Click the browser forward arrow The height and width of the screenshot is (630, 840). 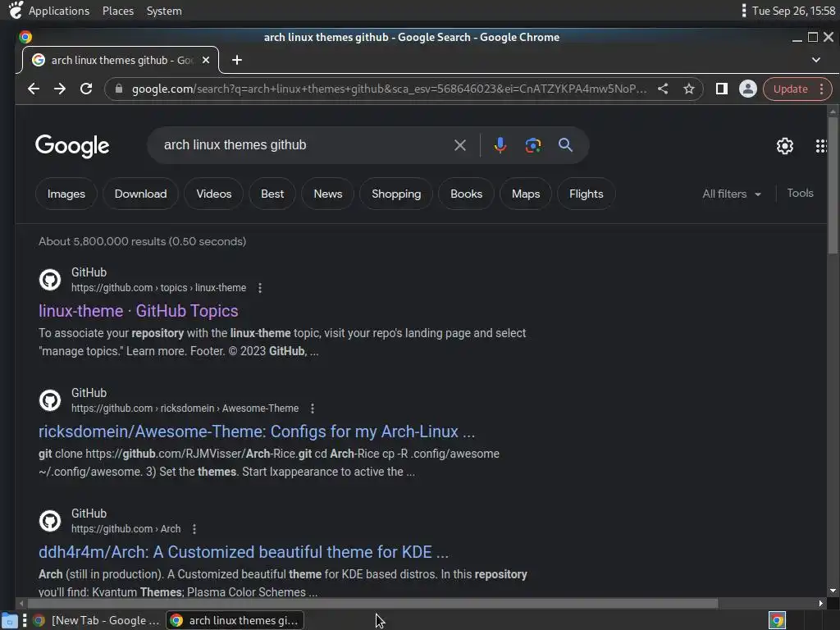click(59, 89)
